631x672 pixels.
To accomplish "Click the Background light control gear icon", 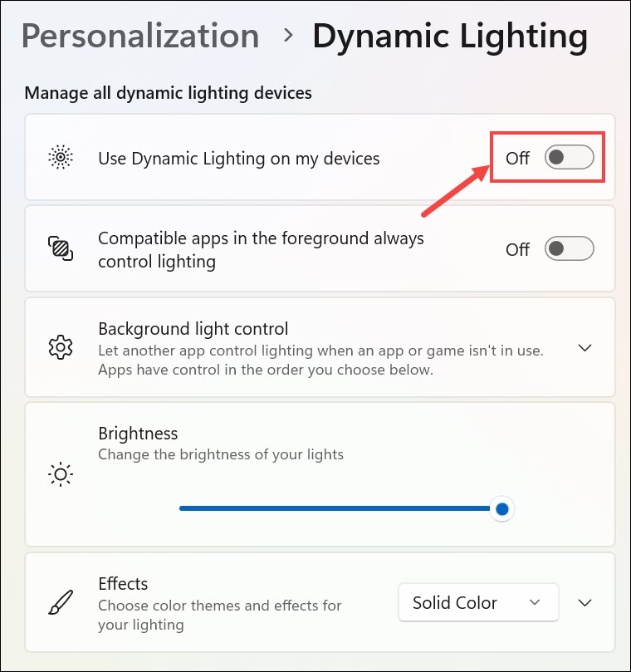I will 61,348.
